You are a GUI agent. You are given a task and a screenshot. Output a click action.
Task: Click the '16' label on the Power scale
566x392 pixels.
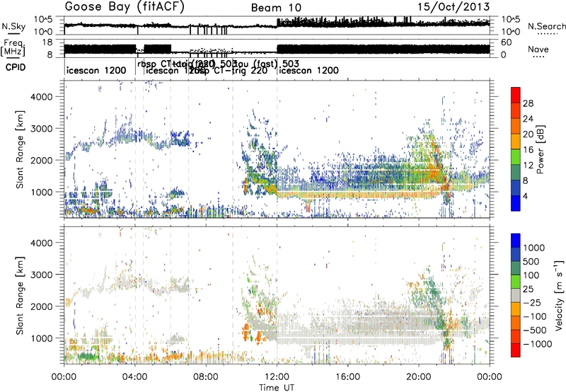[528, 150]
